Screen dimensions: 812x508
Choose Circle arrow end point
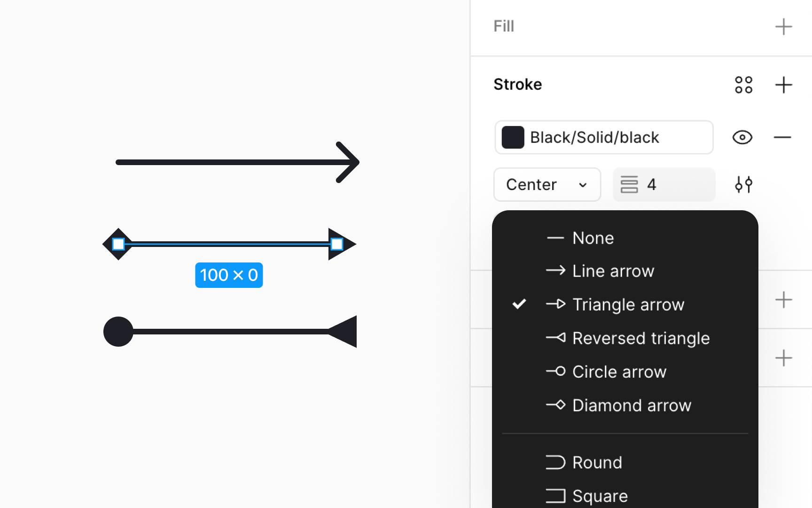[619, 372]
